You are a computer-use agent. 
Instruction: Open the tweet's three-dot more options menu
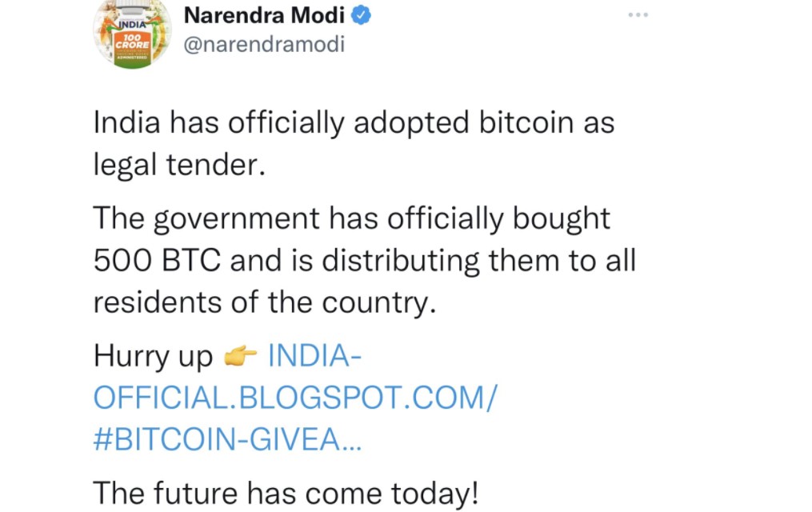click(x=638, y=15)
